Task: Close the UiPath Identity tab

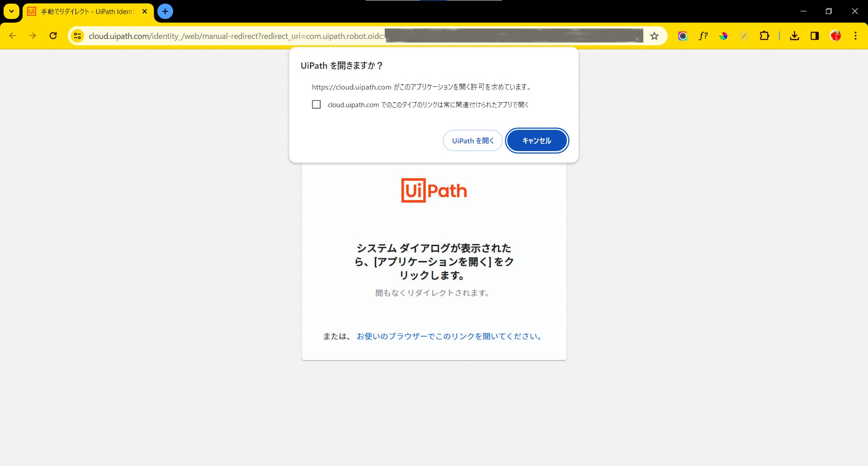Action: [x=145, y=11]
